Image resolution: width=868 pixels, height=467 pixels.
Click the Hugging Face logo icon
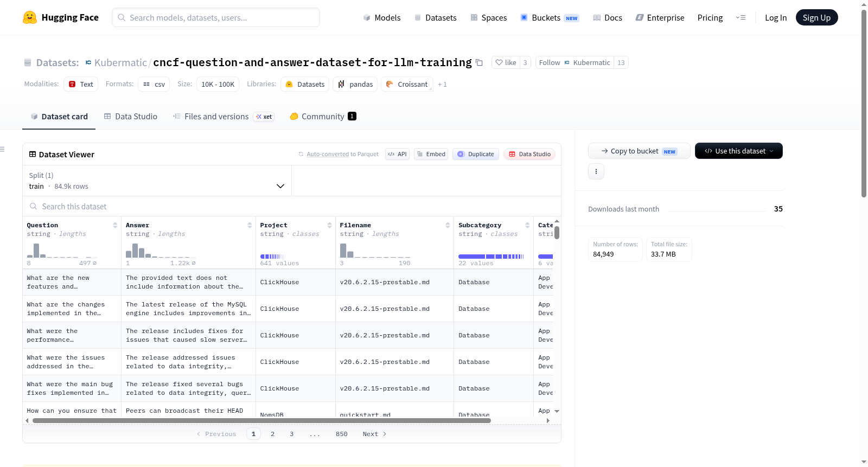point(30,17)
